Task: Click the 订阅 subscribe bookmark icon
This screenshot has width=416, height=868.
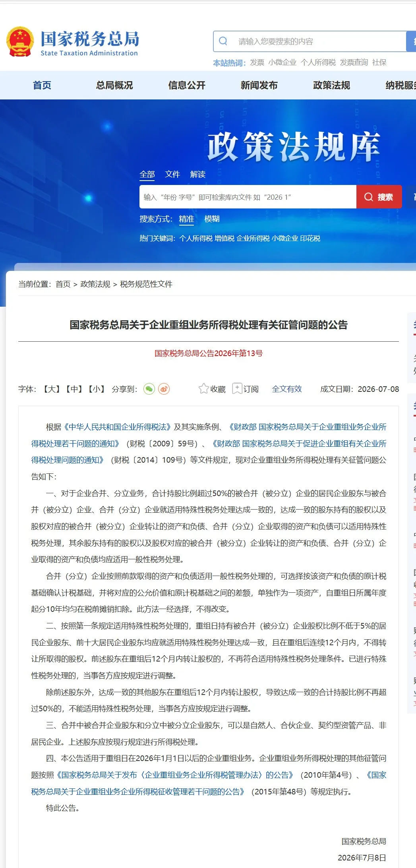Action: coord(237,389)
